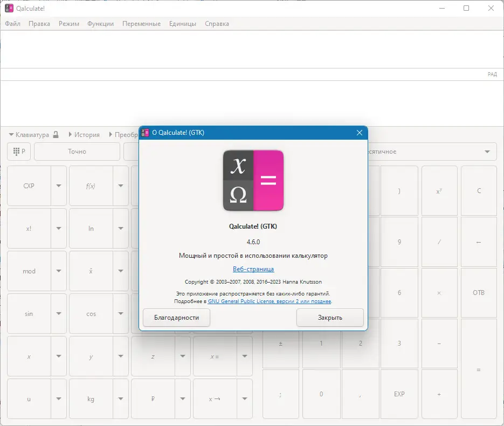Image resolution: width=504 pixels, height=426 pixels.
Task: Click the cos button
Action: pos(91,314)
